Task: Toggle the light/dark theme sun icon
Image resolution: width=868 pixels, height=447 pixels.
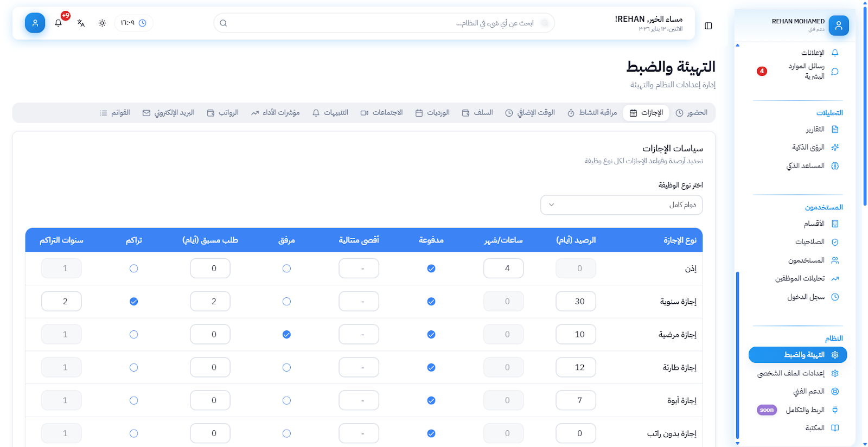Action: (x=102, y=23)
